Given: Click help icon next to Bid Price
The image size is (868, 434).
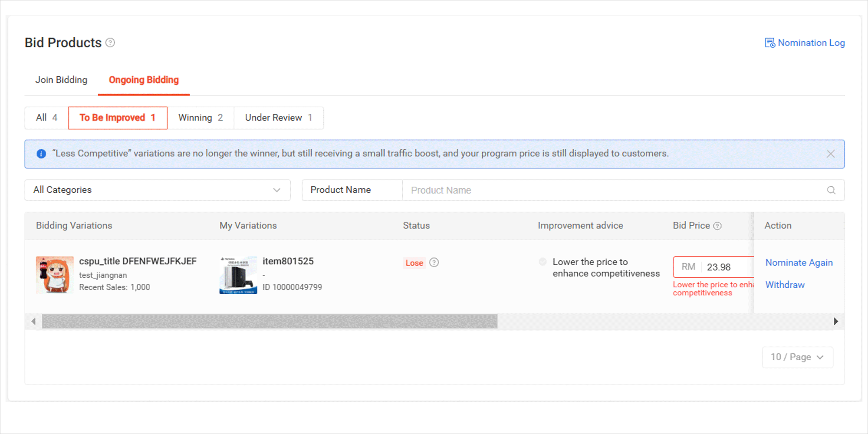Looking at the screenshot, I should (717, 226).
